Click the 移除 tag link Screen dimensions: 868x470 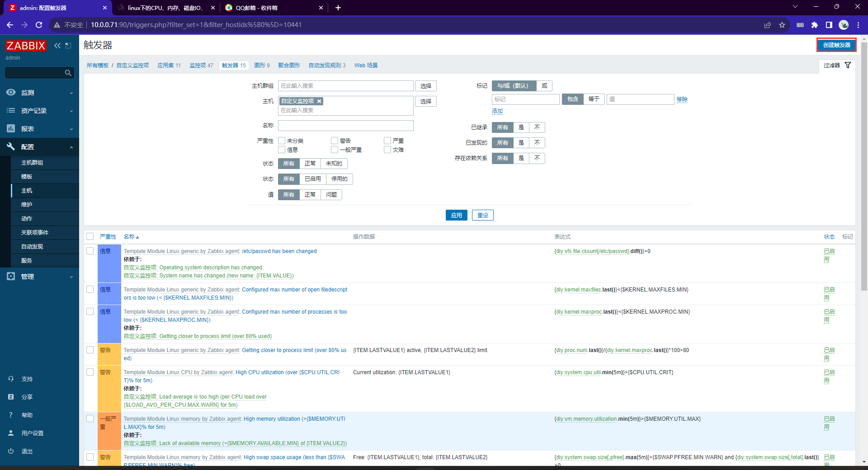coord(682,99)
